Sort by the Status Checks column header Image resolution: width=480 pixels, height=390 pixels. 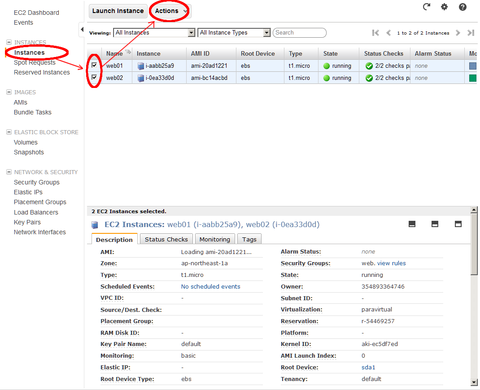point(383,54)
